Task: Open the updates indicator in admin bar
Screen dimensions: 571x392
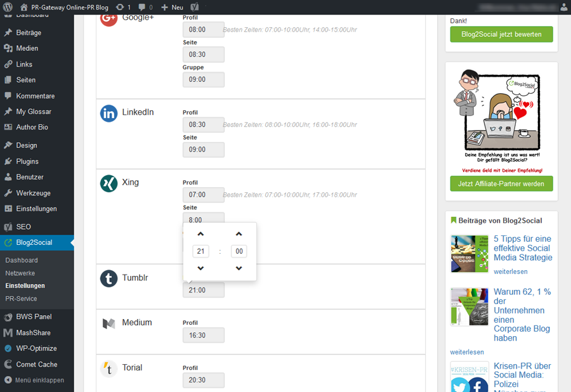Action: tap(123, 7)
